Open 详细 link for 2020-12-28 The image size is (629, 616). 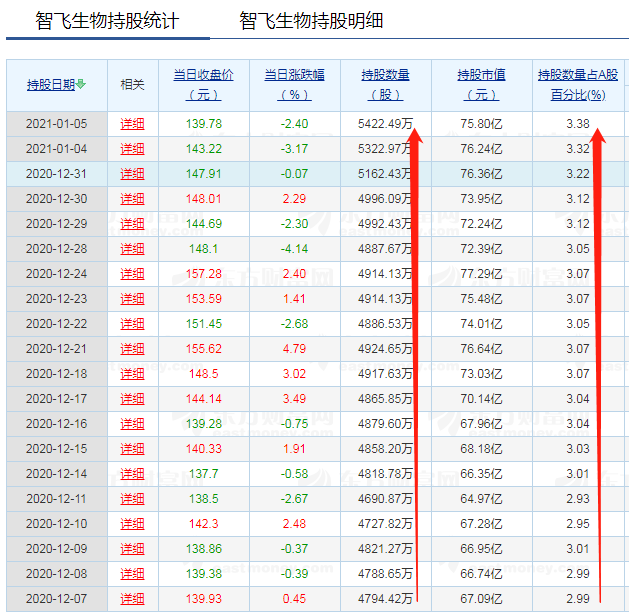coord(132,249)
